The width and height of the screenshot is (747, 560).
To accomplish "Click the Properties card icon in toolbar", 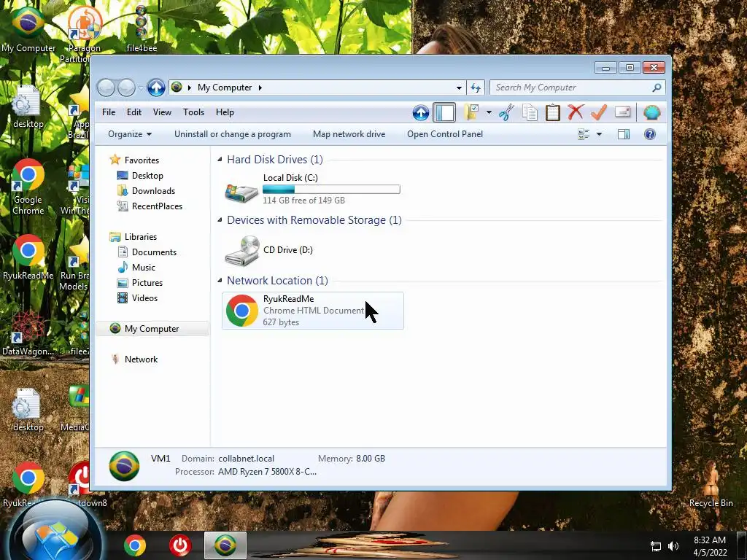I will [623, 112].
